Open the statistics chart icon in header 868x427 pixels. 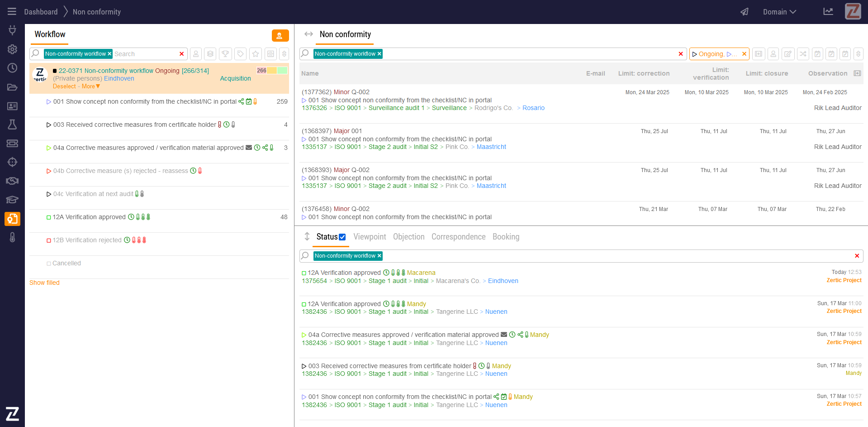(828, 12)
